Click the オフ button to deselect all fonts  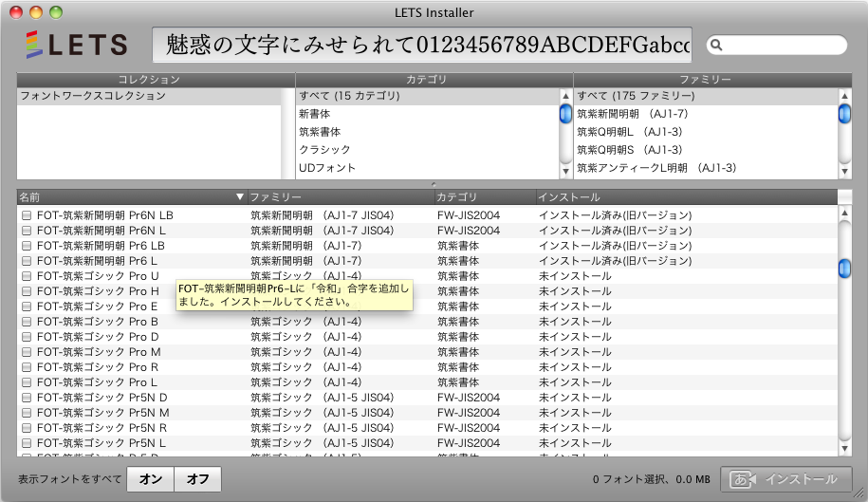click(x=197, y=479)
